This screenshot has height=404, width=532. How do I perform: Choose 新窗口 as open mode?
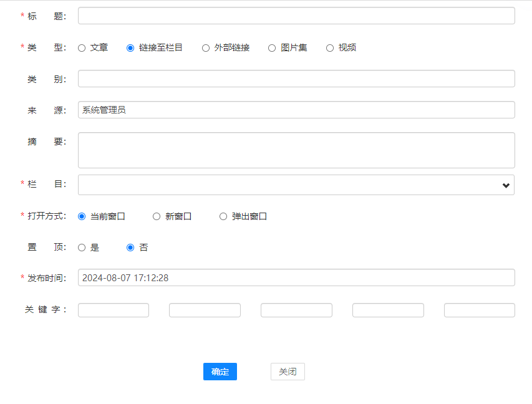(x=157, y=216)
